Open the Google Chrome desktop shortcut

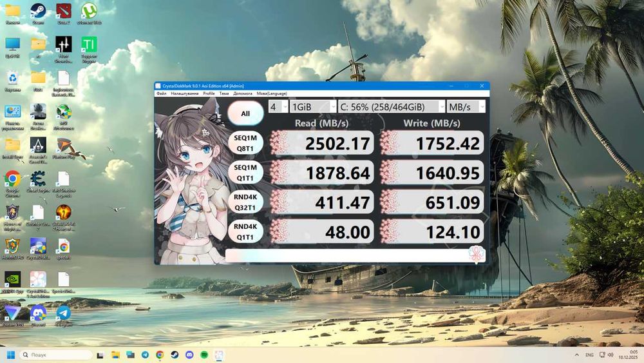pos(12,184)
